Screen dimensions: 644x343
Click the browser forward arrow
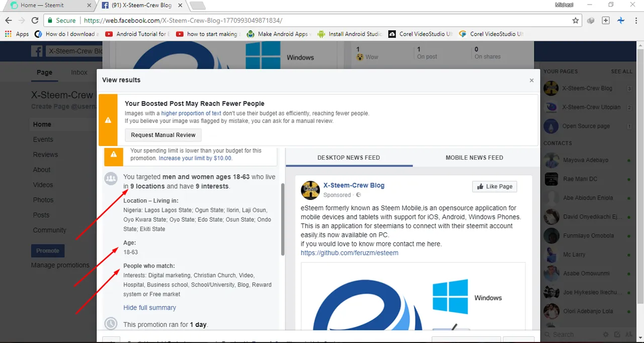pos(22,21)
